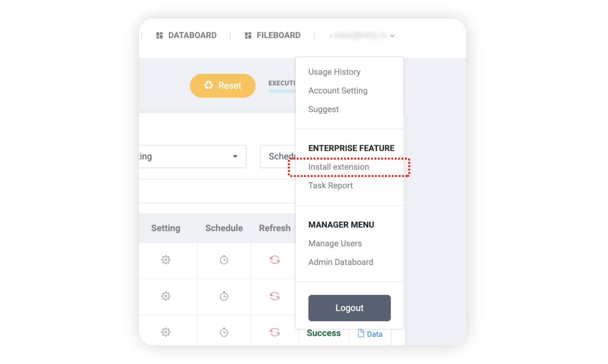This screenshot has width=608, height=364.
Task: Switch to the DATABOARD tab
Action: pyautogui.click(x=187, y=35)
